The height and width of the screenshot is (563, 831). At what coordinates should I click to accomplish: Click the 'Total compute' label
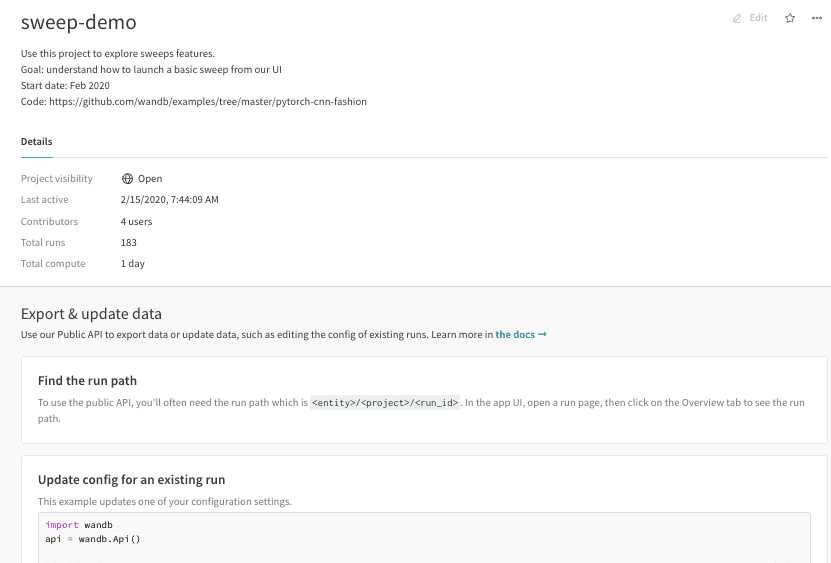tap(53, 263)
